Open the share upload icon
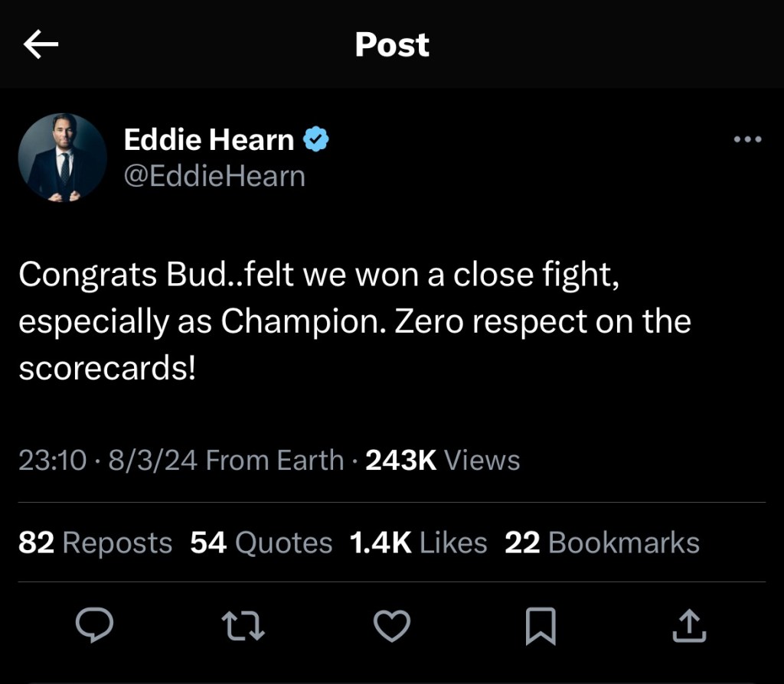This screenshot has width=784, height=684. 688,626
